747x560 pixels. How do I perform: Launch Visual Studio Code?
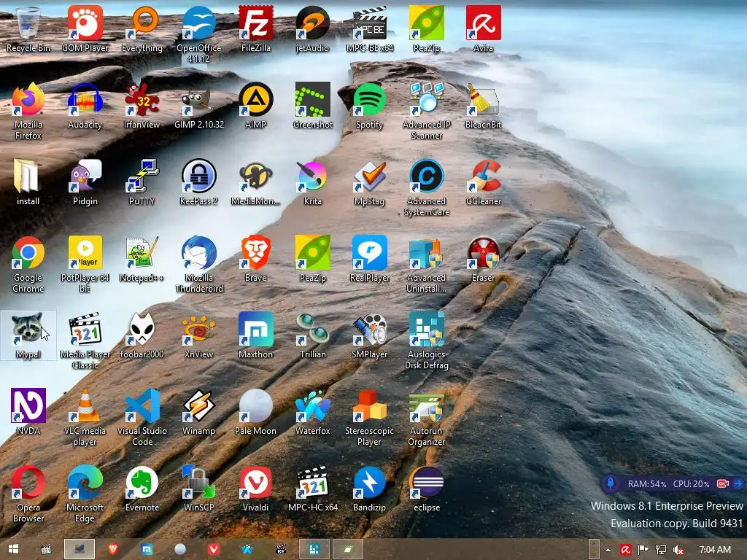(x=142, y=417)
